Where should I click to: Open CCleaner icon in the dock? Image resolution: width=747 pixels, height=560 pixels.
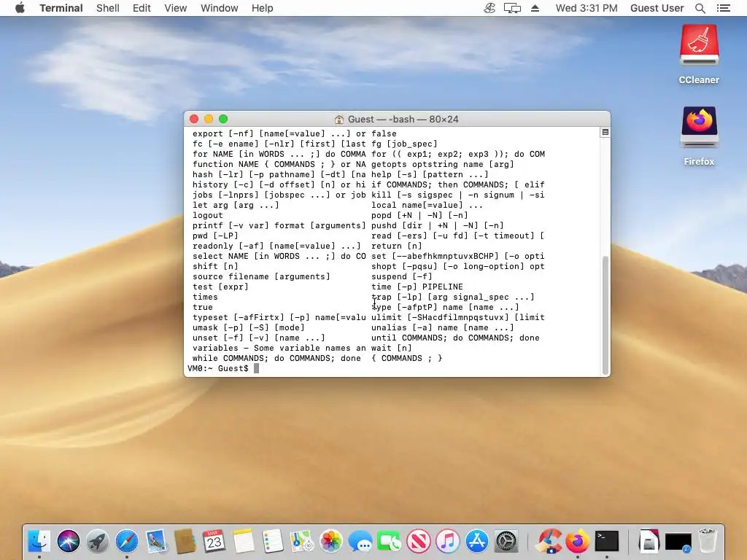point(549,541)
